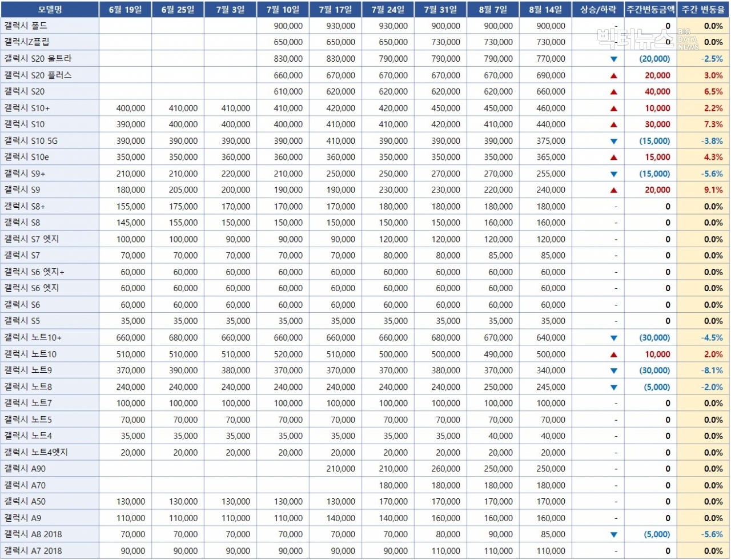
Task: Select the 7월 17일 column header
Action: coord(335,10)
